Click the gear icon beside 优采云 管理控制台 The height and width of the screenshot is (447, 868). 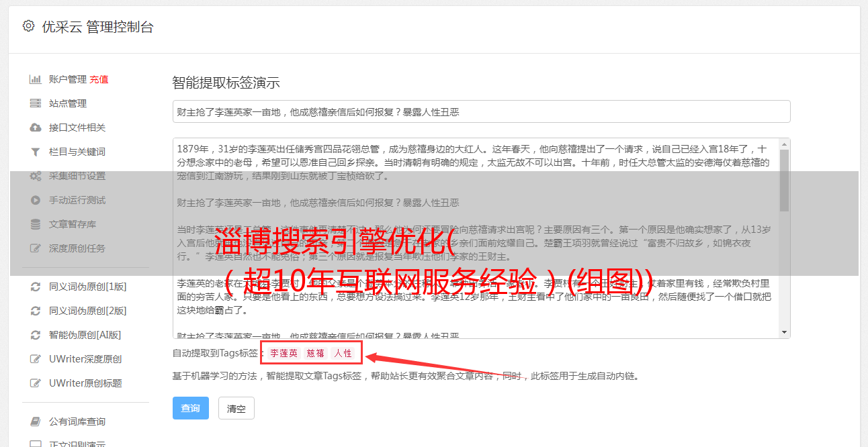28,26
